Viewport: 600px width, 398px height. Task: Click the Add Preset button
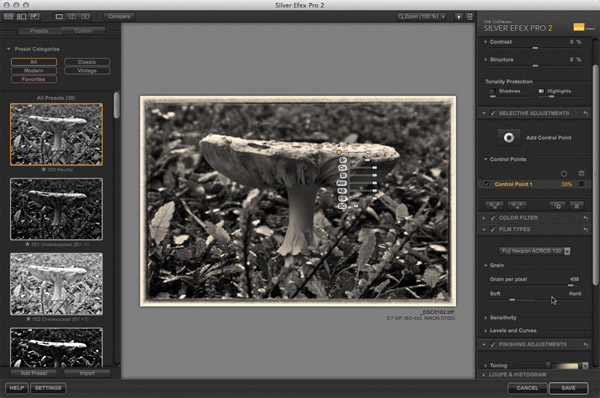pos(34,373)
